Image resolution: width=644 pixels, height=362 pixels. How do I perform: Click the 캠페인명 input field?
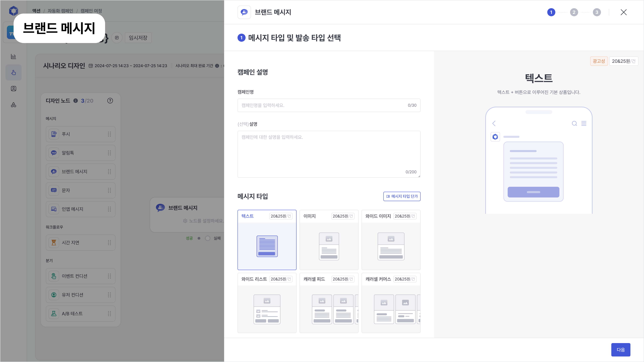323,105
